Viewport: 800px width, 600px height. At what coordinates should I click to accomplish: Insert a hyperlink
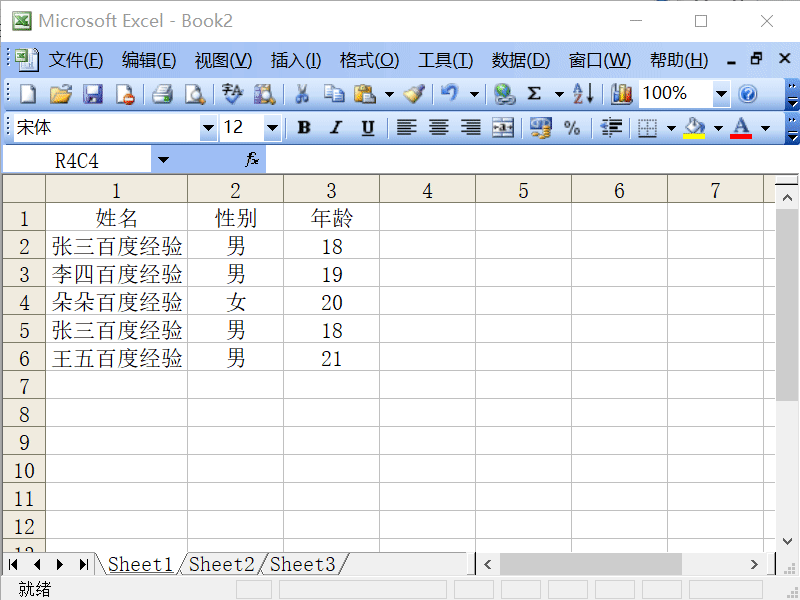tap(503, 93)
